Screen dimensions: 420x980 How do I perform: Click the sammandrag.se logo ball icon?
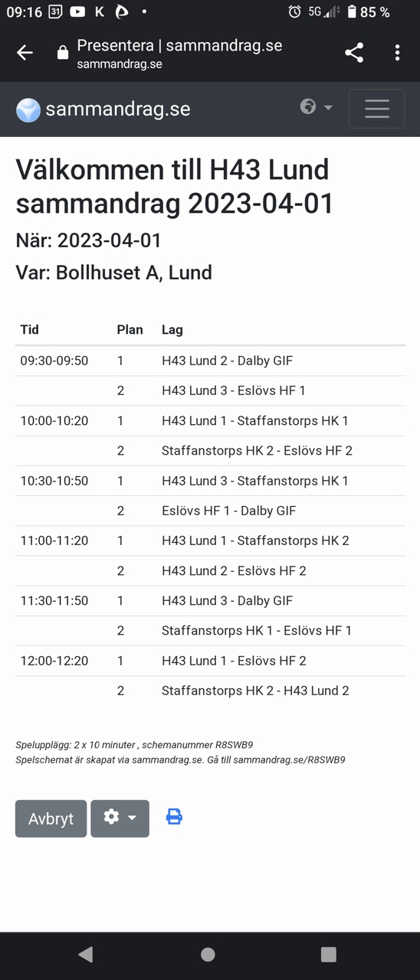point(28,109)
